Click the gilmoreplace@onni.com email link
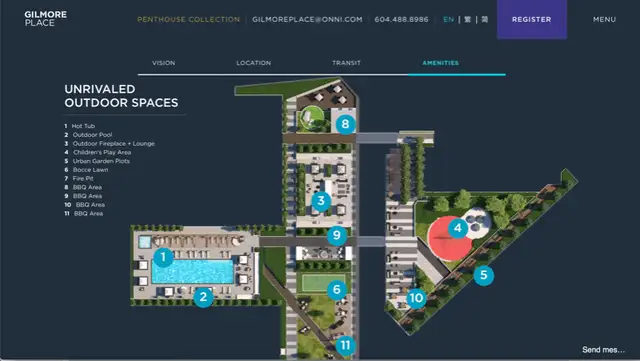This screenshot has width=640, height=361. point(307,19)
